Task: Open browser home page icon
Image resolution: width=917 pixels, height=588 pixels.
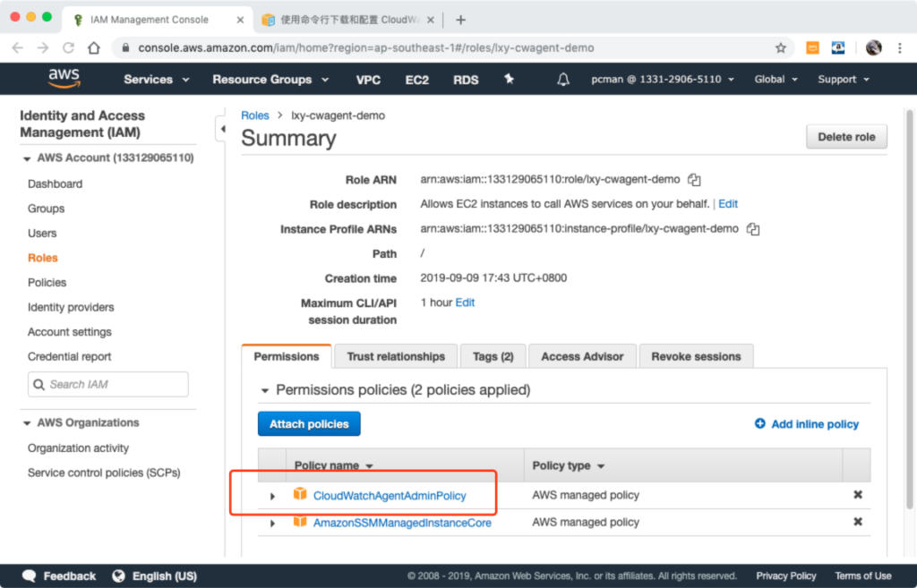Action: point(93,48)
